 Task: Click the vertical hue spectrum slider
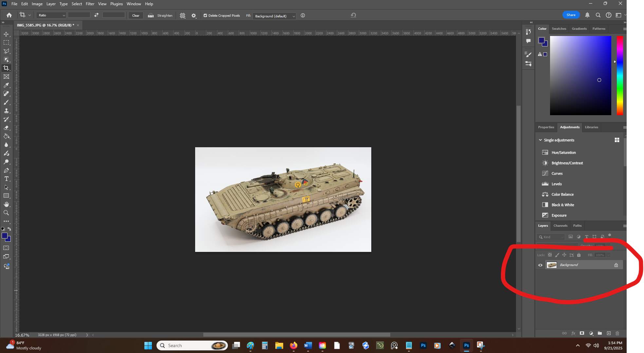coord(619,76)
